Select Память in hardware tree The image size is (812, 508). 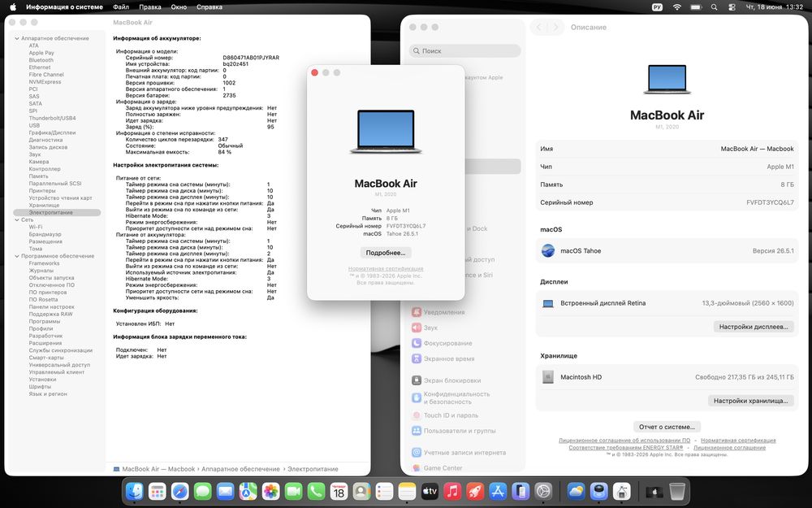[x=38, y=176]
